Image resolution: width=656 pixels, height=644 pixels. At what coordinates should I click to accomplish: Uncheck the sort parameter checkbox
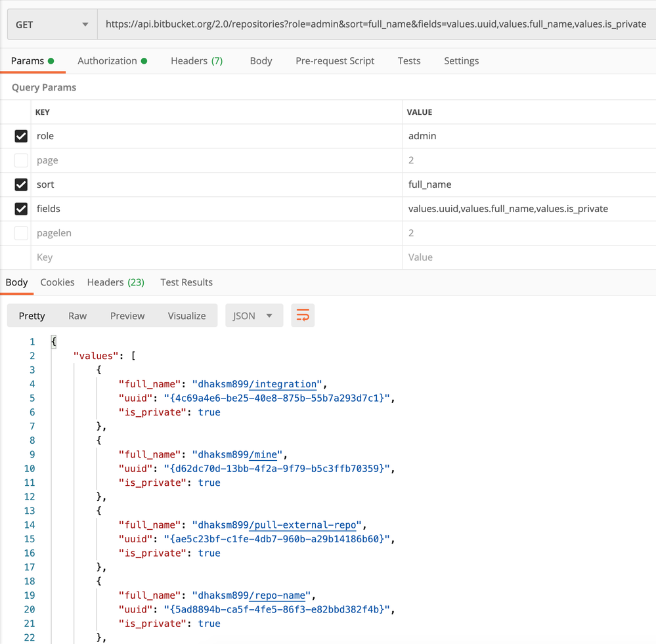pos(21,184)
